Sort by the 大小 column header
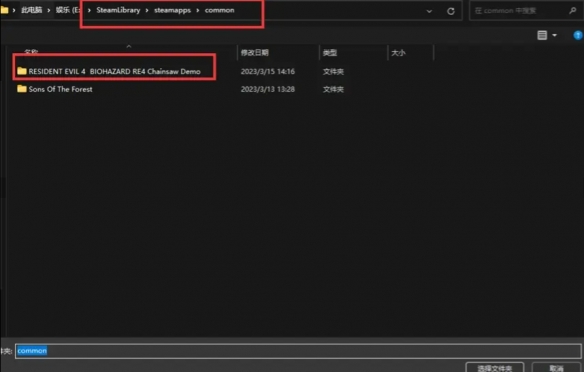The image size is (584, 372). [x=398, y=53]
